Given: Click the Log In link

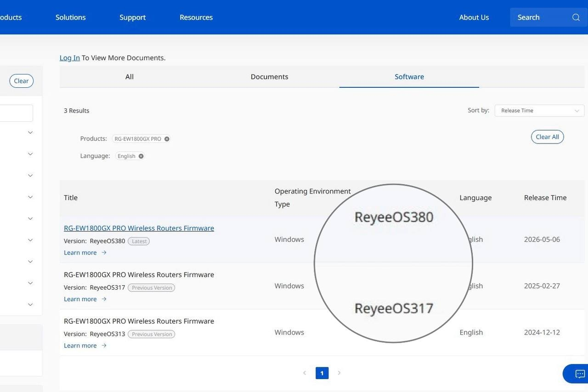Looking at the screenshot, I should tap(70, 58).
